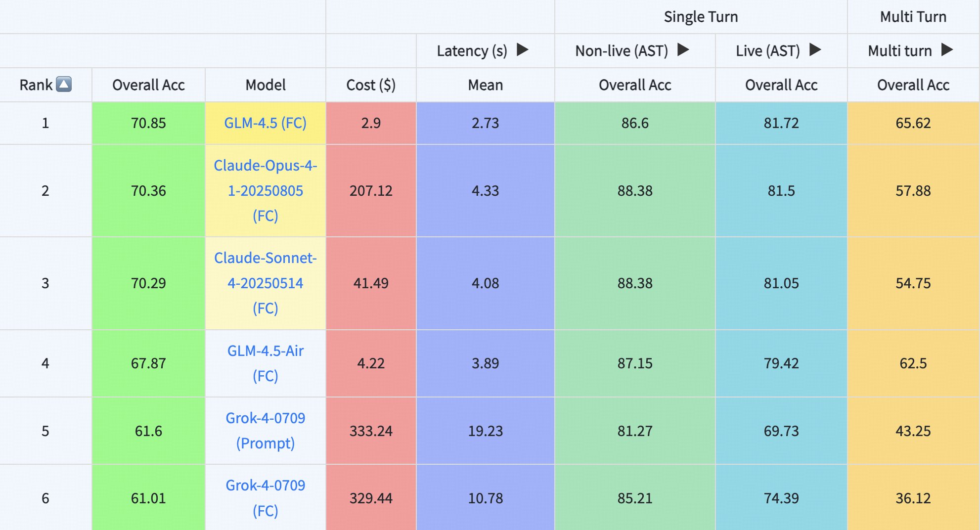Click the Cost ($) column header
The image size is (980, 530).
371,85
